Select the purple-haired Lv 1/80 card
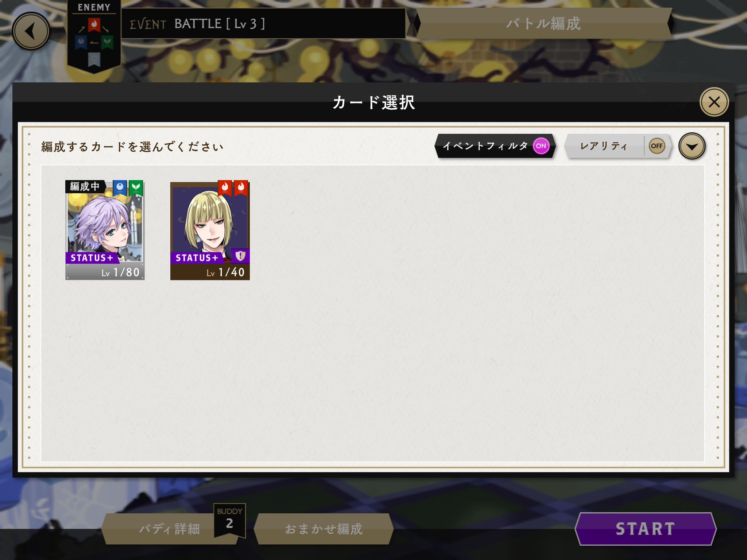This screenshot has width=747, height=560. click(105, 230)
